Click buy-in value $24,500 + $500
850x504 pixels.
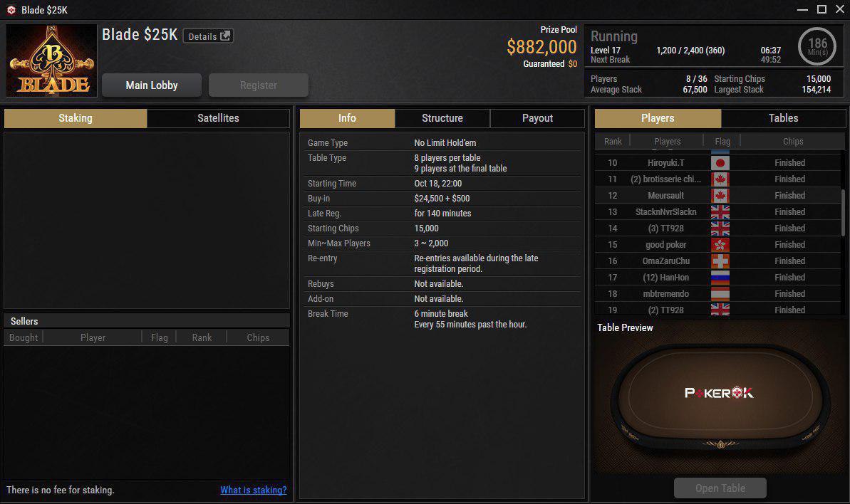(442, 199)
